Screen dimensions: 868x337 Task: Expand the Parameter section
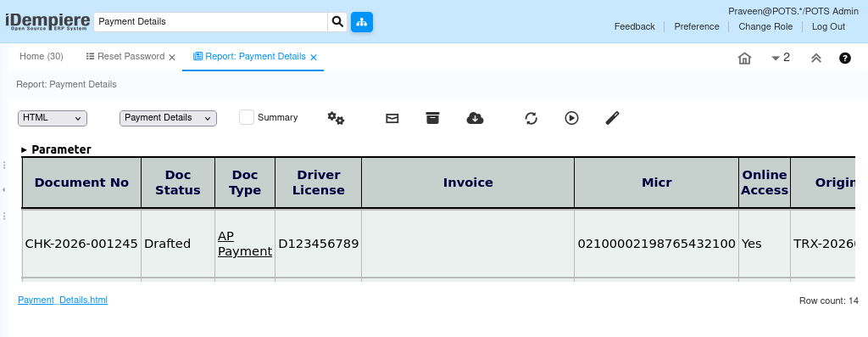(57, 149)
